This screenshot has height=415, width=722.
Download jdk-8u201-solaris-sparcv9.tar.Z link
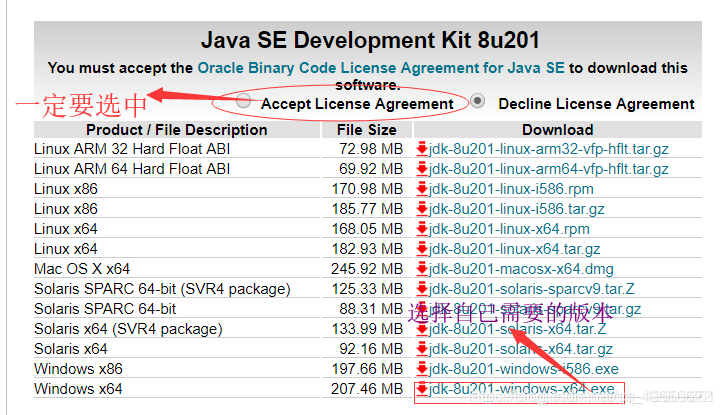click(x=531, y=289)
